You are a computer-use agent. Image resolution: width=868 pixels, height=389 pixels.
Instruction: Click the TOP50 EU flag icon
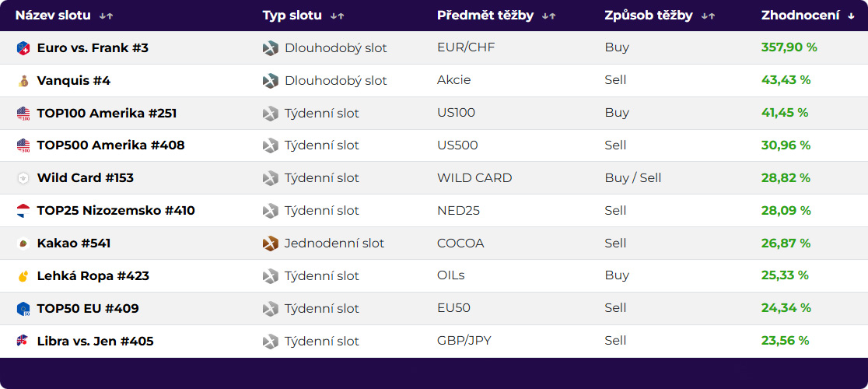click(23, 309)
